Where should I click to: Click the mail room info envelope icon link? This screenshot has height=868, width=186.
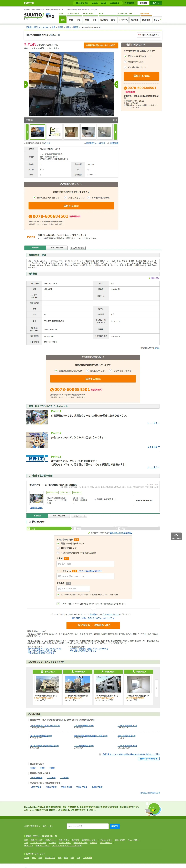(94, 143)
